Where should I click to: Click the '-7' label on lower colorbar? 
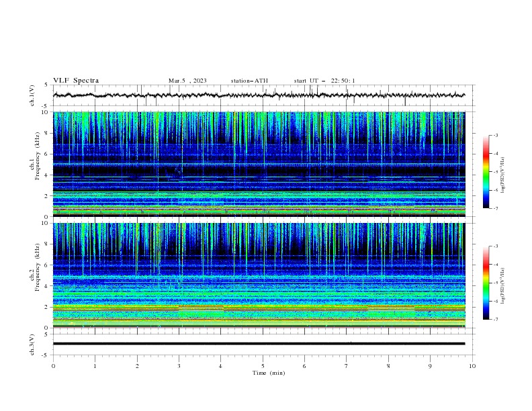(x=495, y=319)
